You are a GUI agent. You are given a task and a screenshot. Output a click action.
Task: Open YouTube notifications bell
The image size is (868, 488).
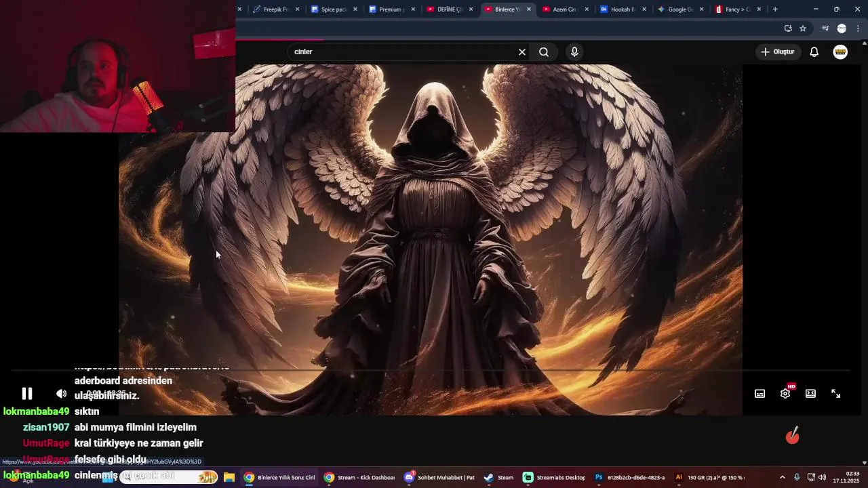[814, 52]
